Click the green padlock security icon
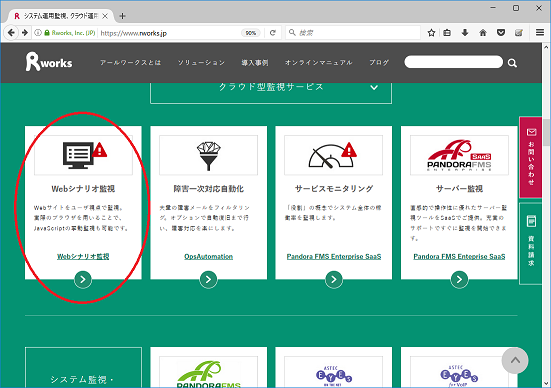The height and width of the screenshot is (388, 551). coord(47,33)
